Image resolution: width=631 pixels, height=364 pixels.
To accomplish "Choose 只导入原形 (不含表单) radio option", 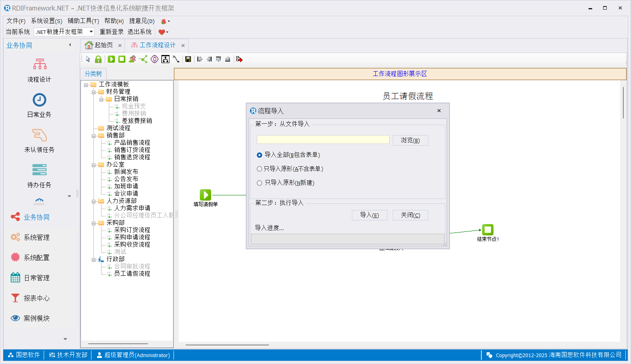I will click(x=260, y=169).
